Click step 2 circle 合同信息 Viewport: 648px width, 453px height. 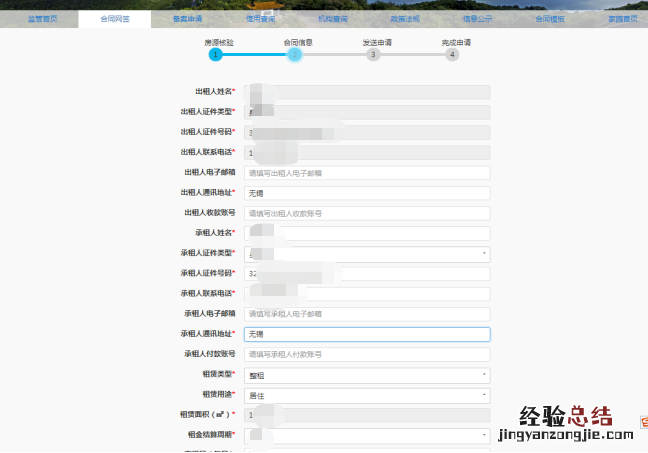click(x=294, y=55)
